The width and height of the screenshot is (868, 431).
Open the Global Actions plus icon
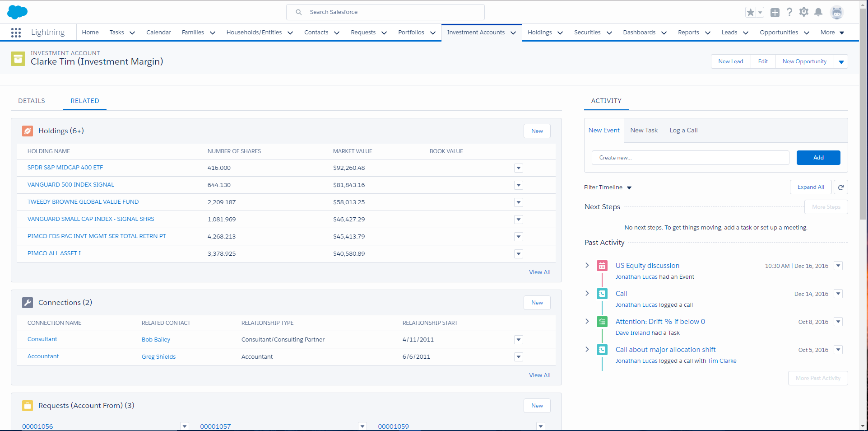pos(775,13)
